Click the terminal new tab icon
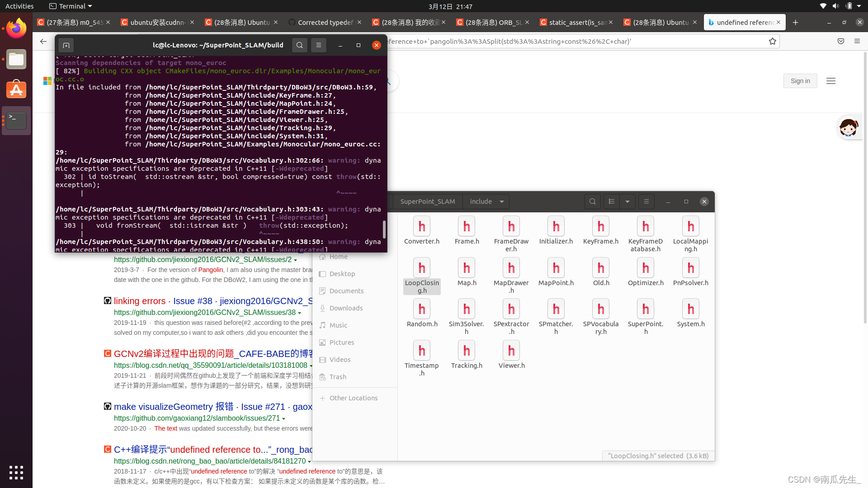868x488 pixels. (66, 45)
